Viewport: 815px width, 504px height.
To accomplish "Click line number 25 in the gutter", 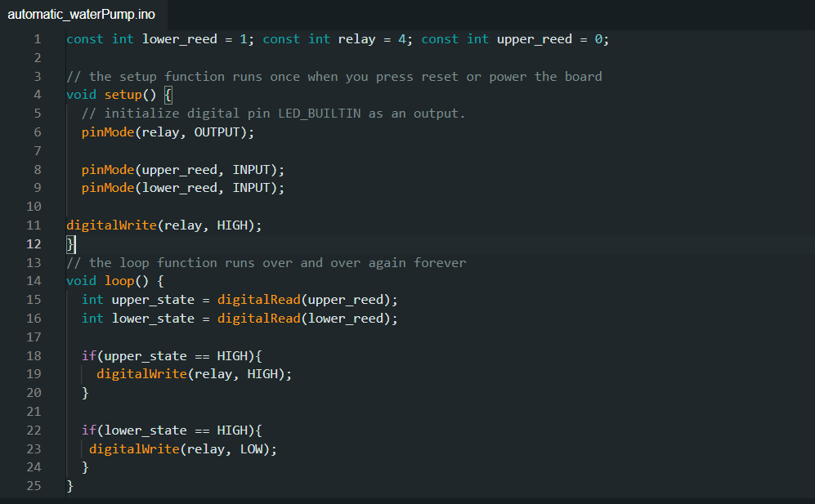I will (x=34, y=486).
